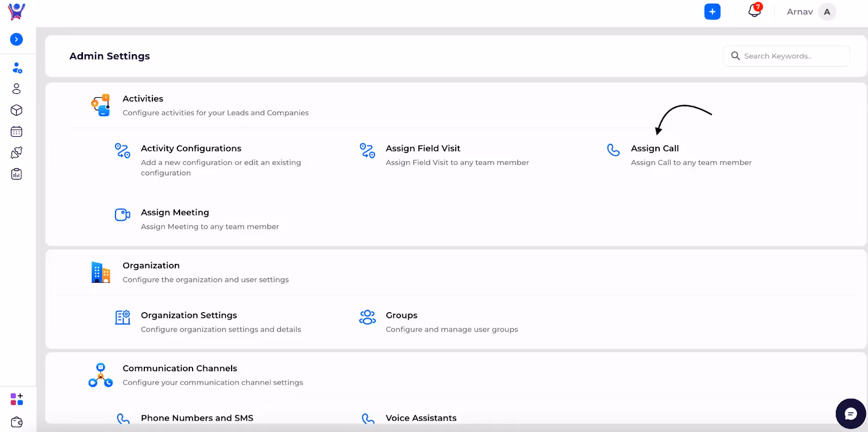This screenshot has height=432, width=868.
Task: Open the colorful apps grid icon in the sidebar
Action: (x=17, y=399)
